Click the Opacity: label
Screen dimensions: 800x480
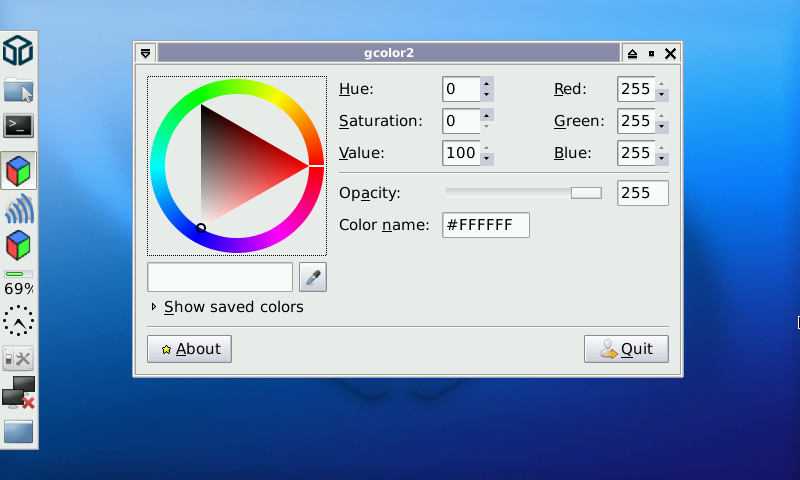pos(370,193)
